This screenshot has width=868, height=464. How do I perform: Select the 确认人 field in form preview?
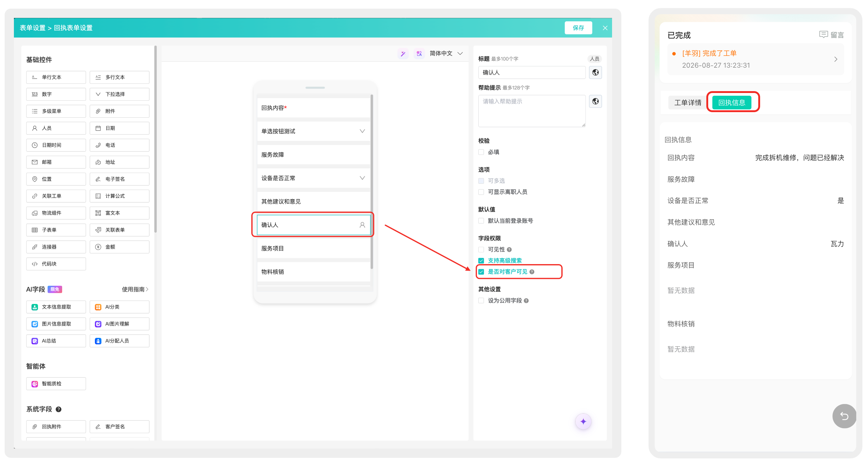pos(313,225)
